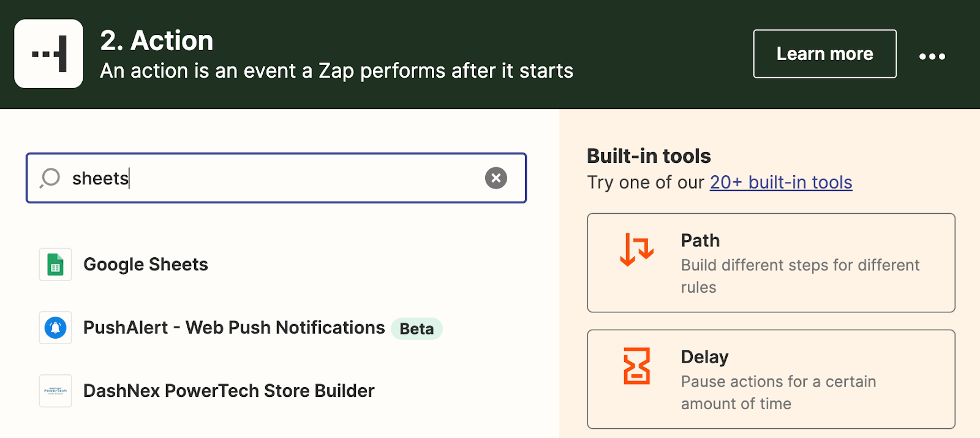
Task: Select the Path built-in tool card
Action: point(771,263)
